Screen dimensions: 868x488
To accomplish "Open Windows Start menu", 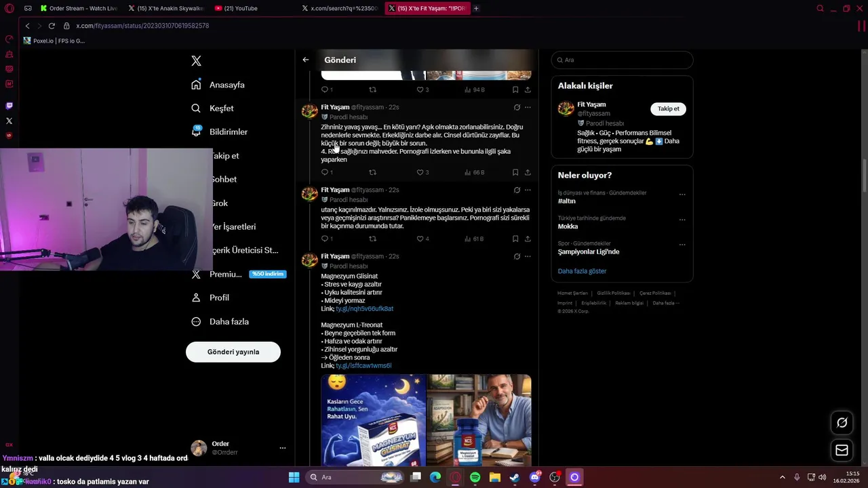I will (x=294, y=477).
